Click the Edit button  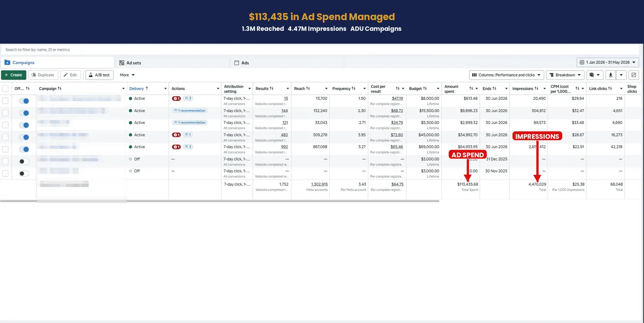point(70,75)
